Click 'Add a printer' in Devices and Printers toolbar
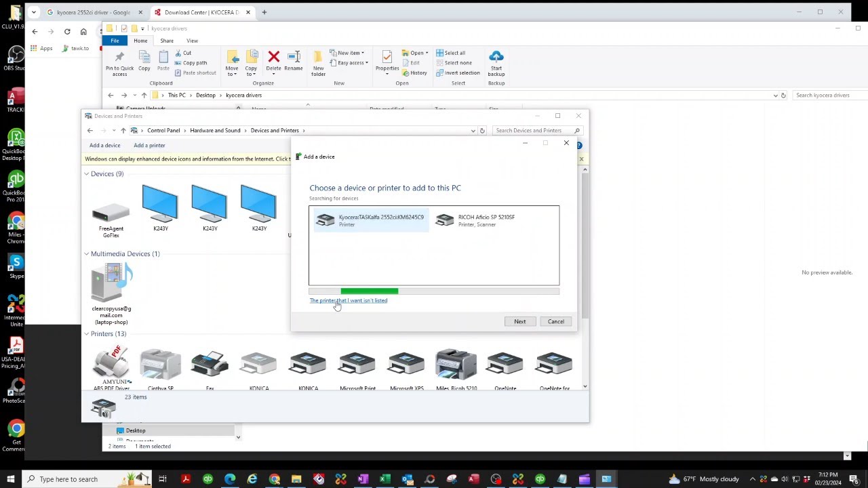This screenshot has width=868, height=488. 149,145
